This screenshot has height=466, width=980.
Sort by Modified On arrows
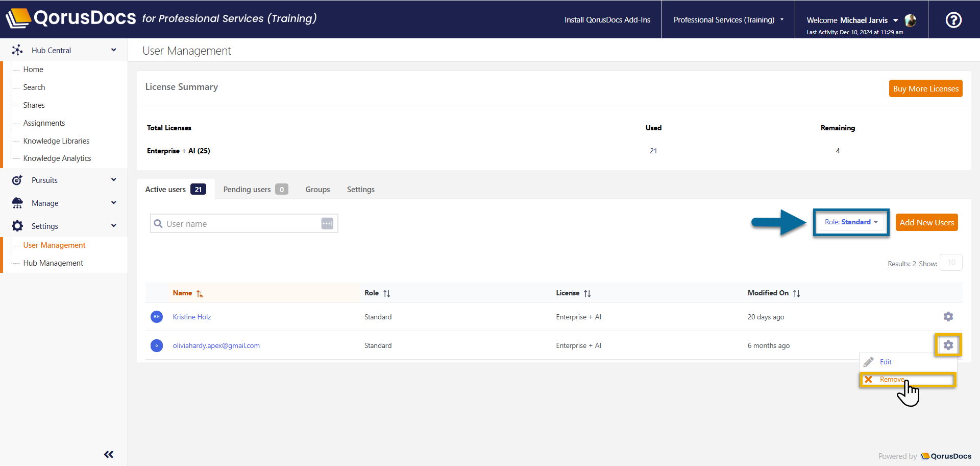[797, 293]
